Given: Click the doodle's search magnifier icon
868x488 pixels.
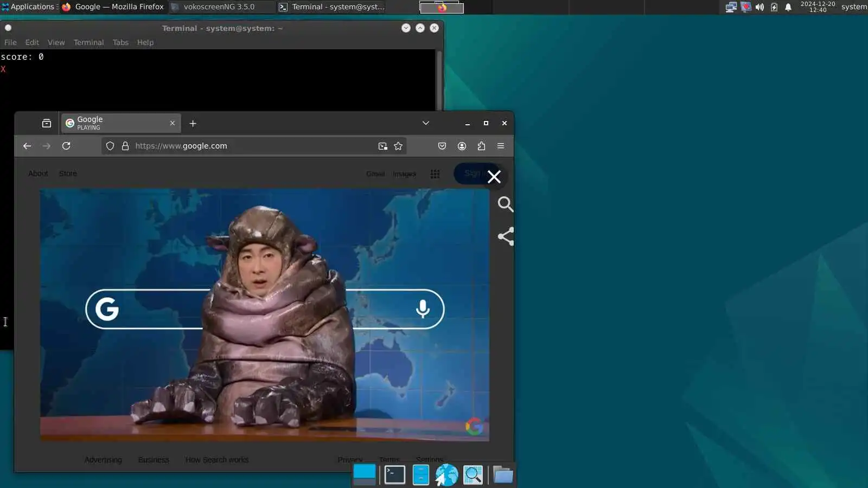Looking at the screenshot, I should [506, 204].
